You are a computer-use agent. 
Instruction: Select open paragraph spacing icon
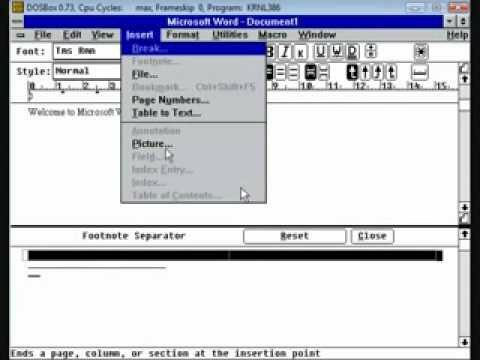click(324, 72)
